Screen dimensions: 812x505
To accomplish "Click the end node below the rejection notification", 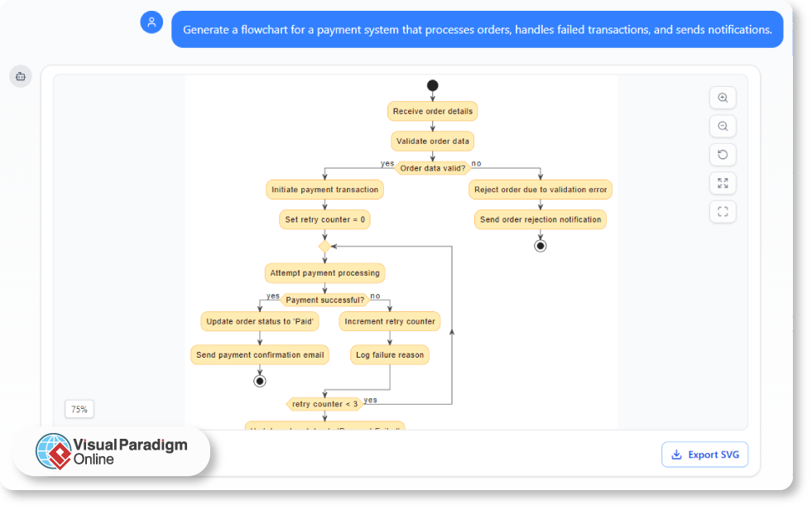I will [x=540, y=245].
